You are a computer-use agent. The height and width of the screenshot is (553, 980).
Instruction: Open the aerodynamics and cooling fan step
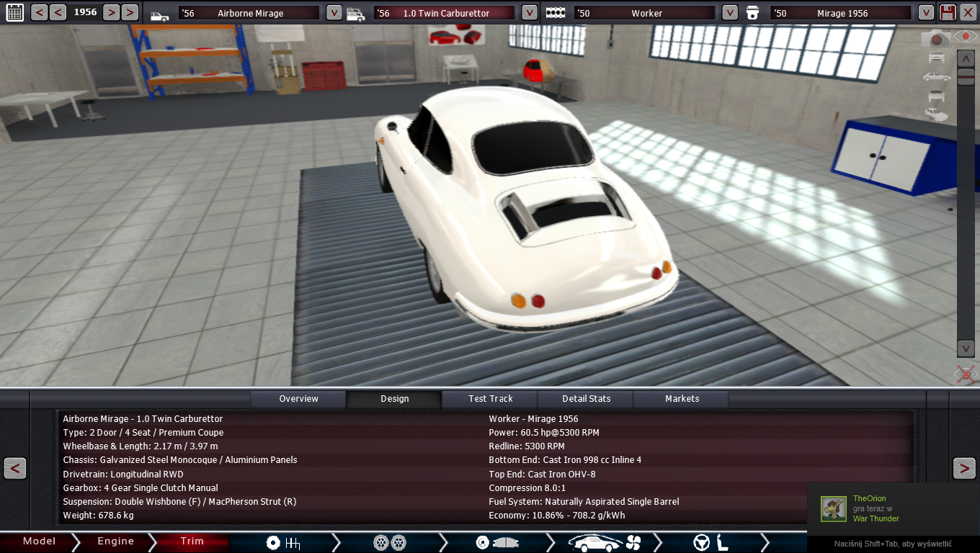[604, 542]
